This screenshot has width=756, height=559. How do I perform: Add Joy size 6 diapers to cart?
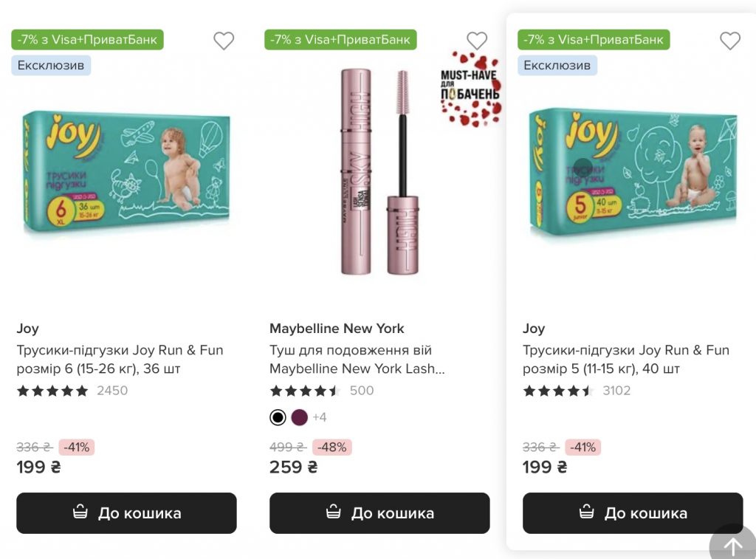pyautogui.click(x=126, y=513)
